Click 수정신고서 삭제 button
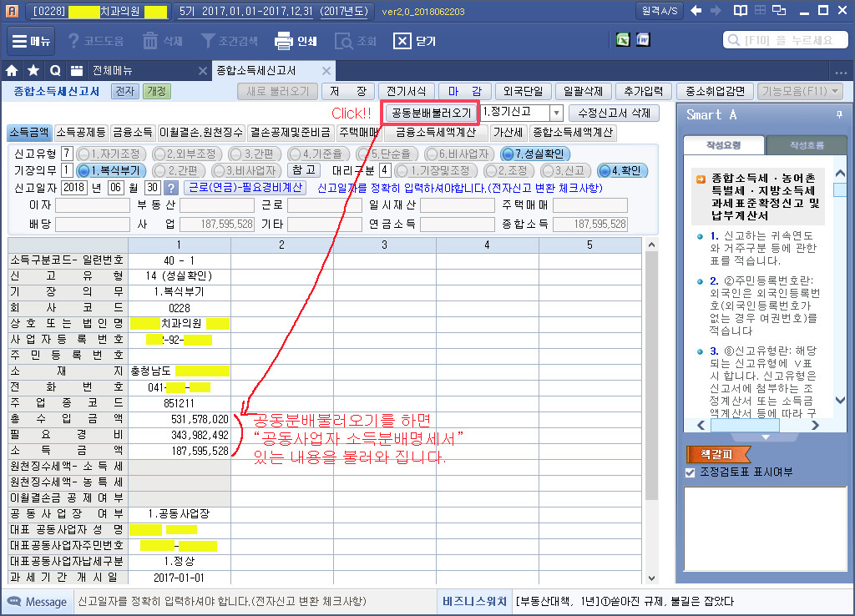 point(614,113)
